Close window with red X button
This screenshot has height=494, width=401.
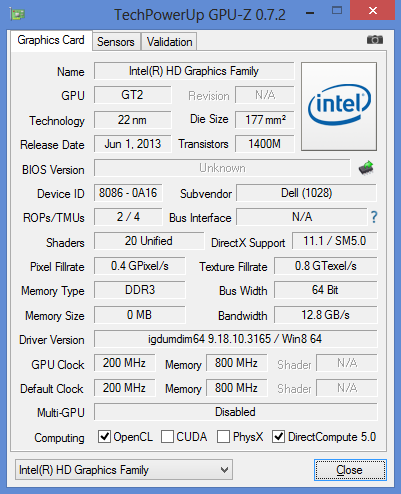[373, 11]
